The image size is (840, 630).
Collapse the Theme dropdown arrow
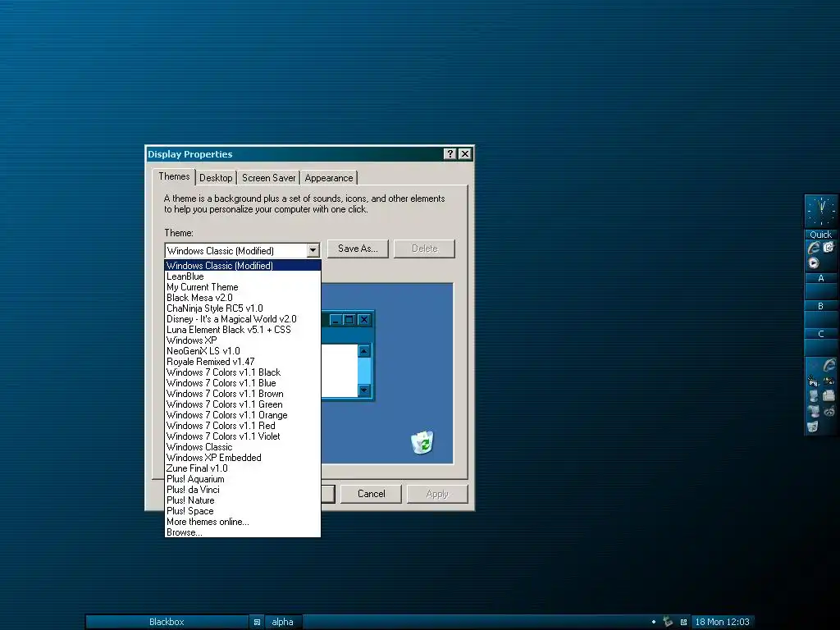[313, 250]
